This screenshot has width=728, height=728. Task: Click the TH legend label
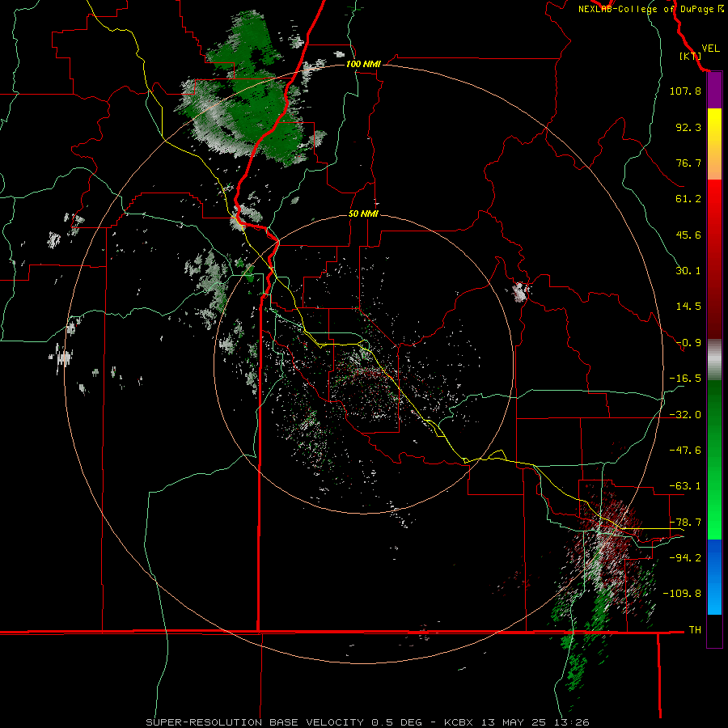(x=695, y=629)
